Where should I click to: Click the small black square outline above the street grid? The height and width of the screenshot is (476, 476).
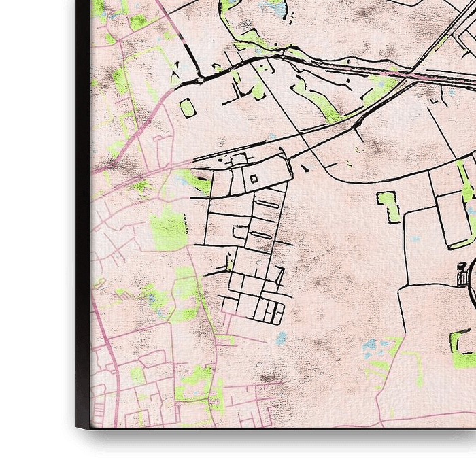coord(254,179)
